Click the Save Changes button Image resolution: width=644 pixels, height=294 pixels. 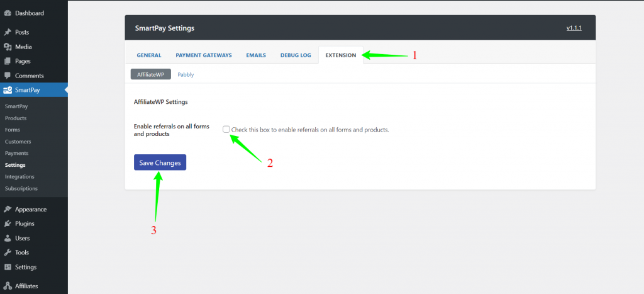160,162
